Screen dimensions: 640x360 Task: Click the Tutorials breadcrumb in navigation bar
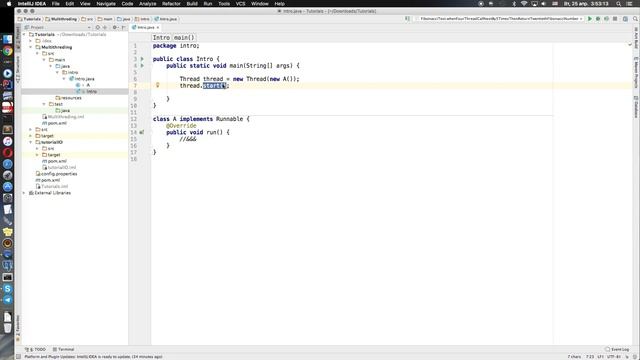coord(29,19)
